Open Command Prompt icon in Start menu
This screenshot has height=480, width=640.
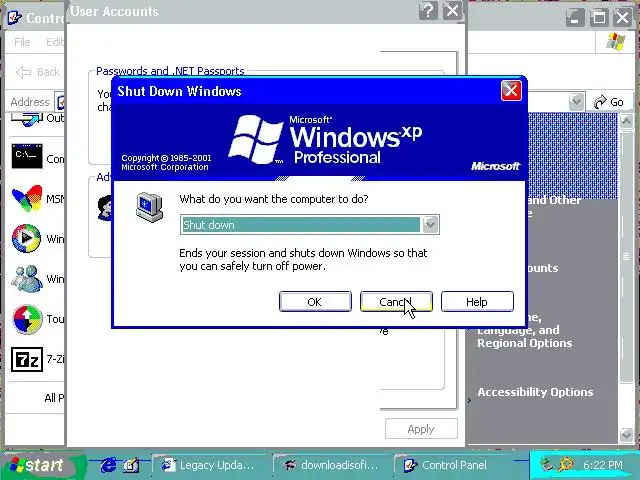click(x=27, y=156)
